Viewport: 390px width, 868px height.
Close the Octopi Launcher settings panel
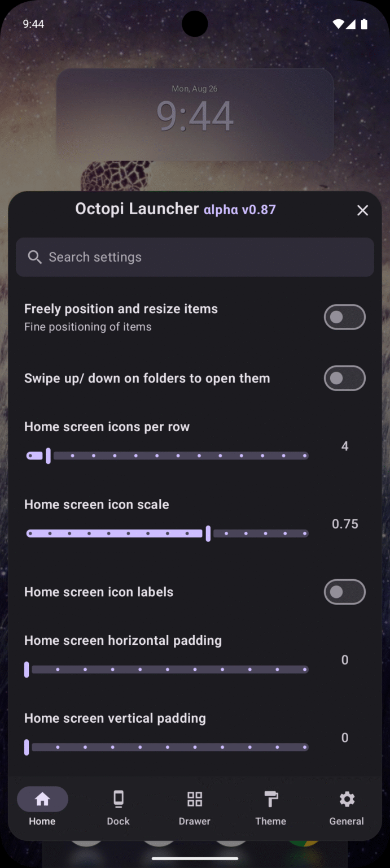(x=362, y=210)
